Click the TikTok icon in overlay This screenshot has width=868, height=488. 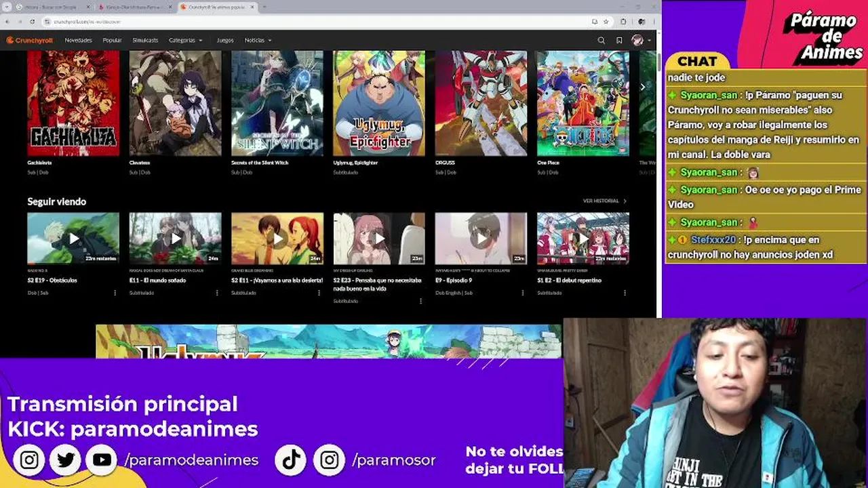(292, 460)
